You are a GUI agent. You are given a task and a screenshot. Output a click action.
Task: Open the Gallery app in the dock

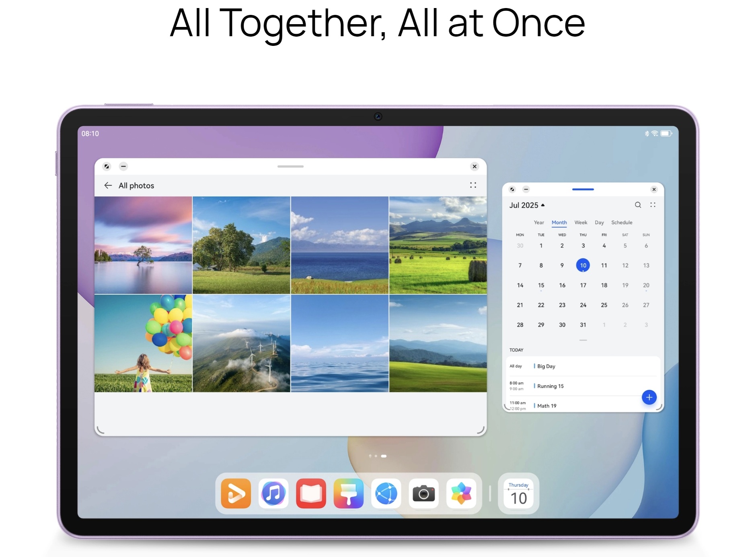461,493
